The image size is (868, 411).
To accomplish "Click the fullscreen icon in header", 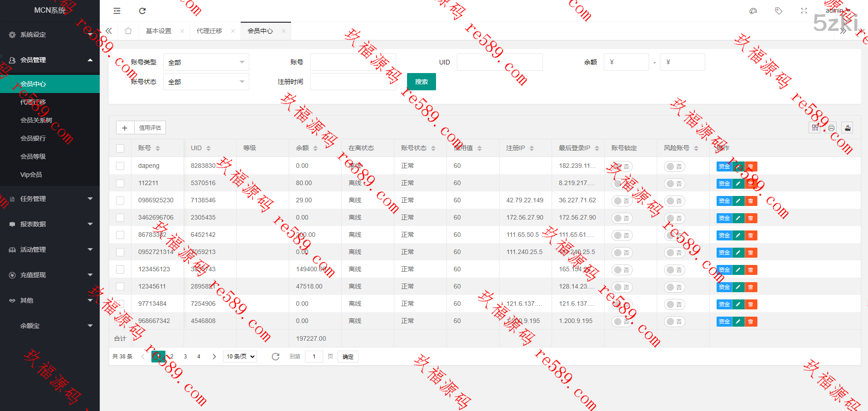I will click(x=804, y=11).
